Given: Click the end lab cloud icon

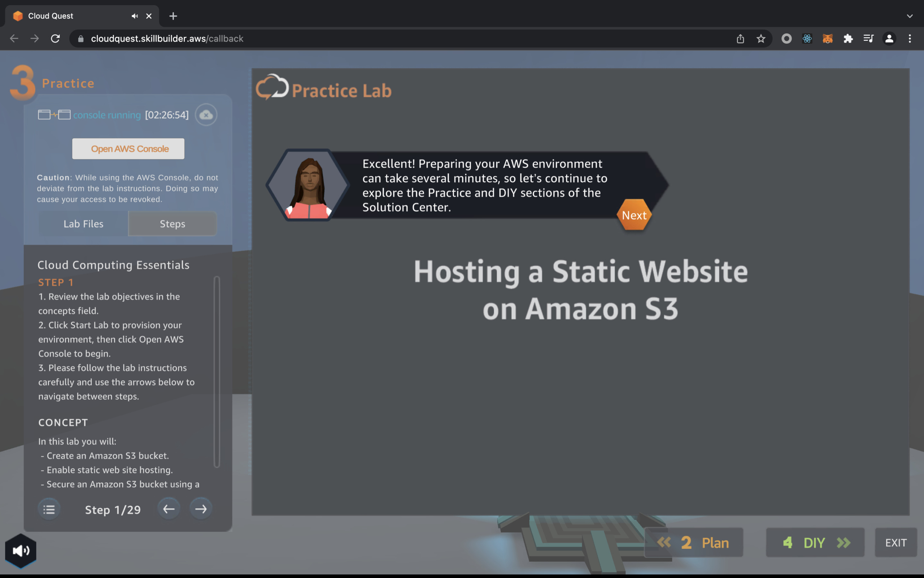Looking at the screenshot, I should pos(206,115).
